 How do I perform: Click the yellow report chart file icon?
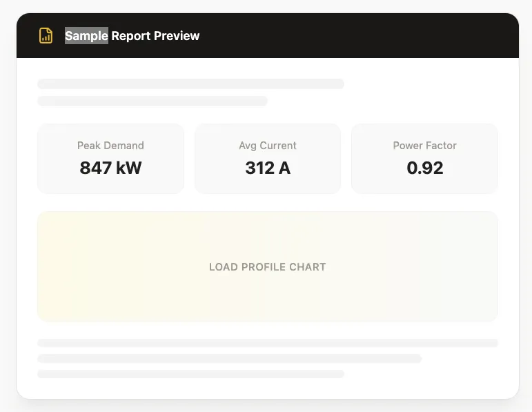click(x=46, y=36)
